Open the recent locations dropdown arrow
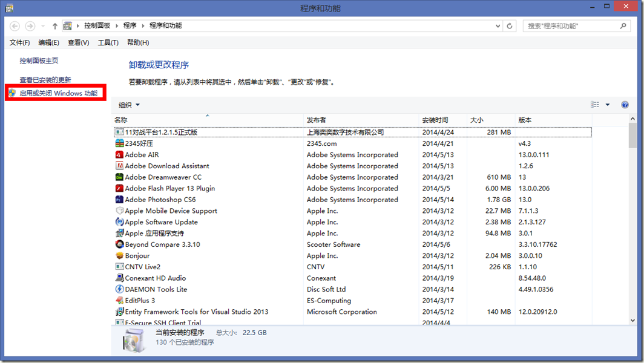The width and height of the screenshot is (644, 363). pyautogui.click(x=43, y=26)
